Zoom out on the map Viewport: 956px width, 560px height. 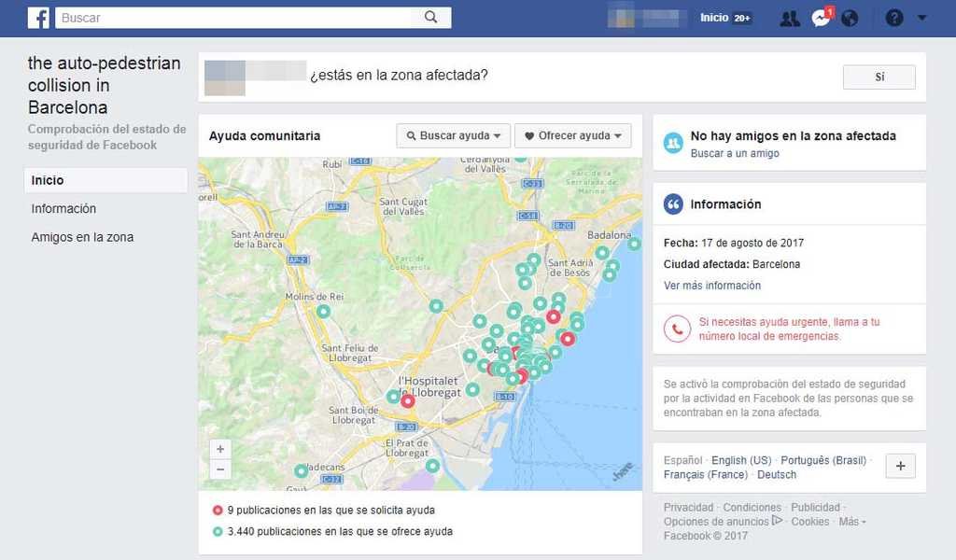pos(220,469)
